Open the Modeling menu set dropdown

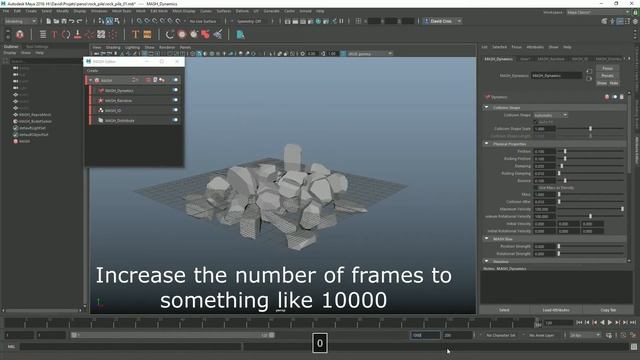[20, 21]
